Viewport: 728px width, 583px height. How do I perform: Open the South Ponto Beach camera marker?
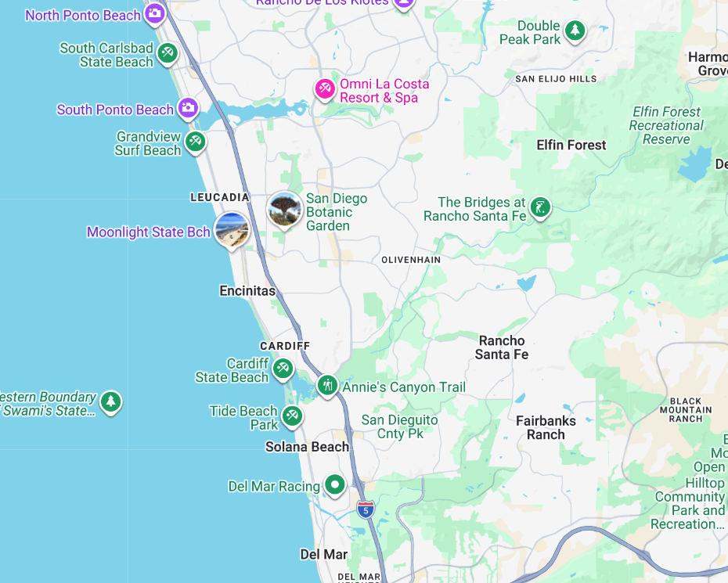click(x=189, y=109)
